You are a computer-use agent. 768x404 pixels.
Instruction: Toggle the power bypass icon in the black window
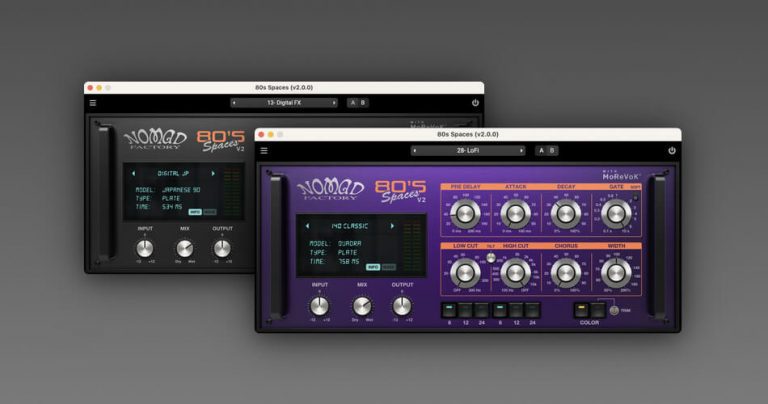475,103
